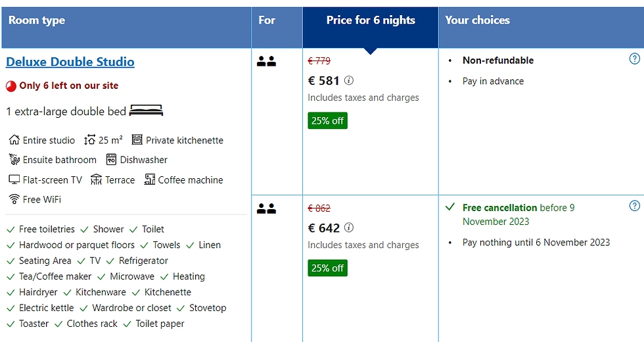This screenshot has width=644, height=342.
Task: Click the double bed icon
Action: click(146, 110)
